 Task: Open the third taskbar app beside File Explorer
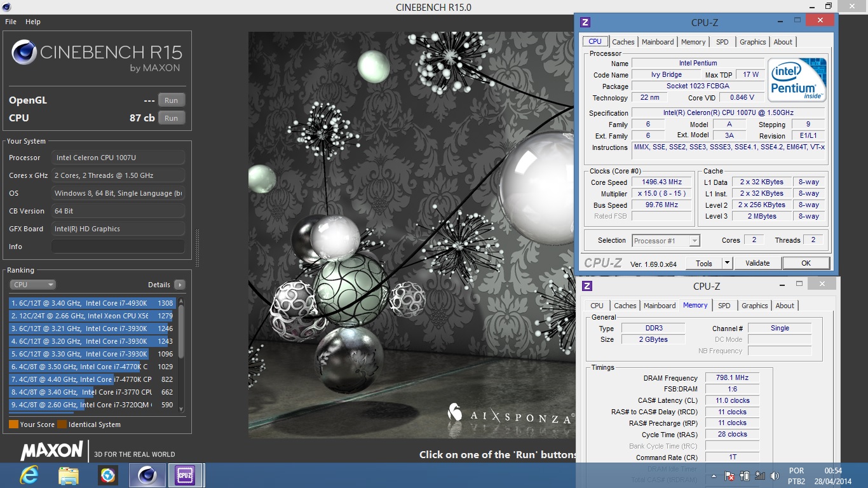coord(108,475)
